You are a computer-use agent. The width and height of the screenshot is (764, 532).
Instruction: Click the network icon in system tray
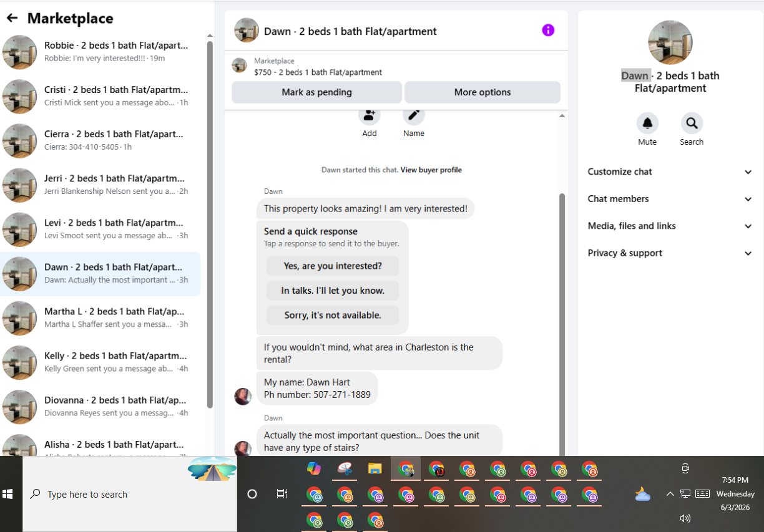[x=685, y=494]
